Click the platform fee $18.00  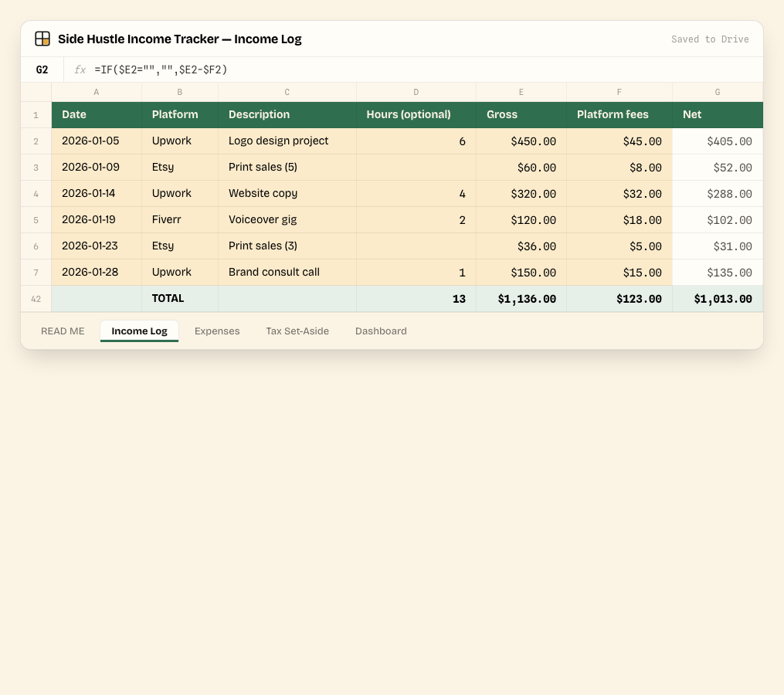619,220
